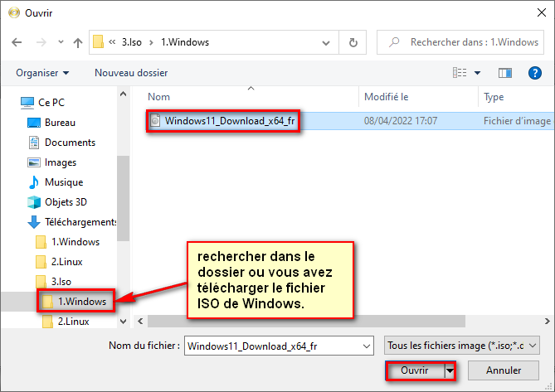Select the 1.Windows folder under 3.Iso

[x=81, y=302]
